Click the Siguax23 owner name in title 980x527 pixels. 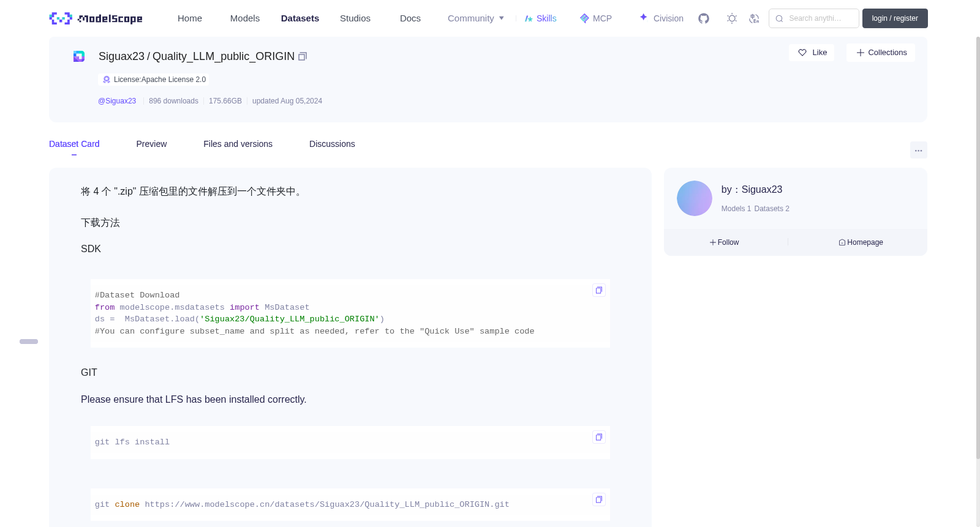point(121,56)
